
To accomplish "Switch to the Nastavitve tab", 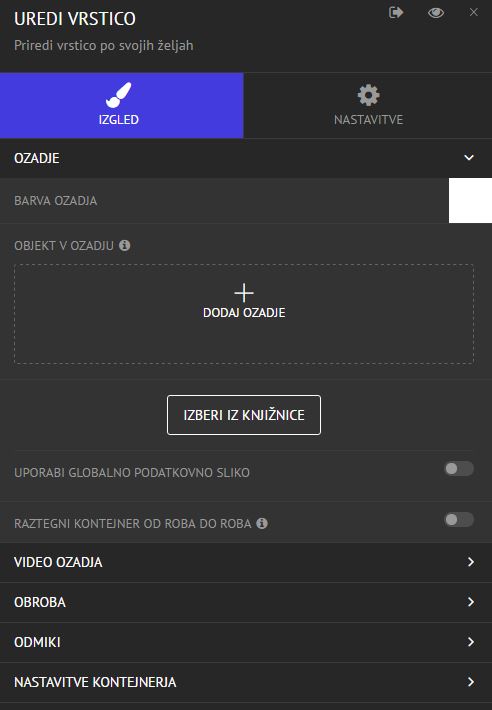I will [x=368, y=106].
